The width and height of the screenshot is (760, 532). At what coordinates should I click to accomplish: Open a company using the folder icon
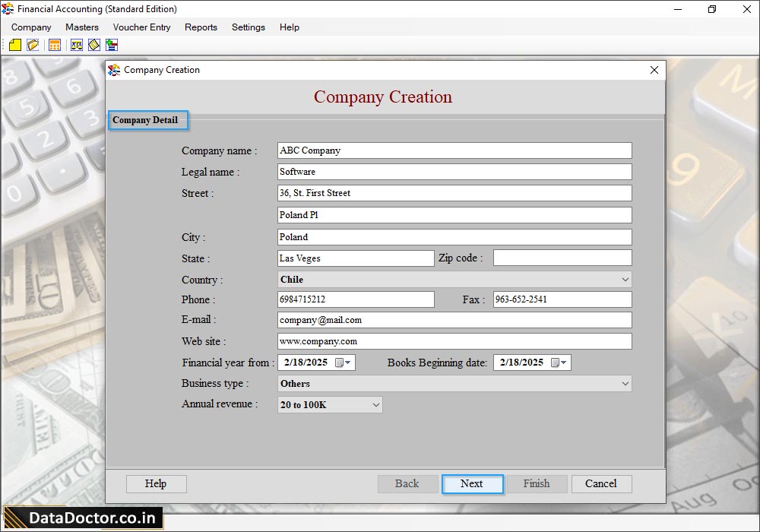pyautogui.click(x=32, y=45)
